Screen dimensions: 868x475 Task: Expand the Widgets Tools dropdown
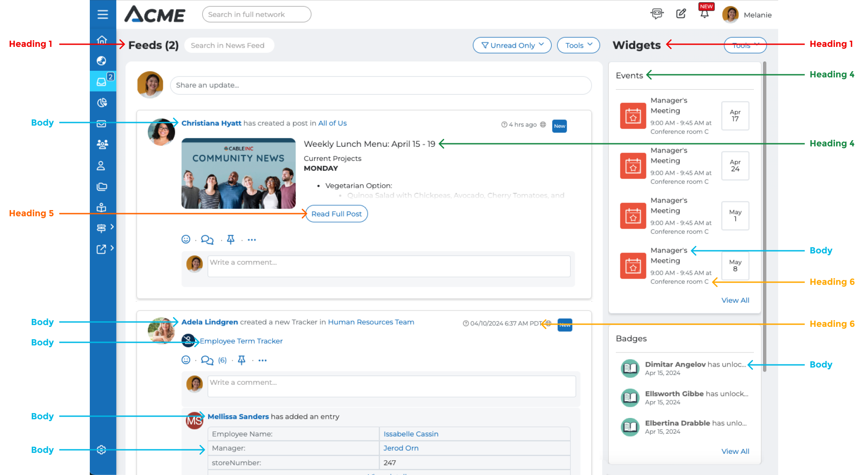click(x=745, y=45)
